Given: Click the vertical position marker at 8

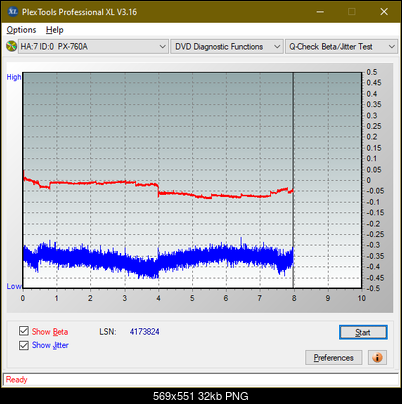Looking at the screenshot, I should (293, 180).
